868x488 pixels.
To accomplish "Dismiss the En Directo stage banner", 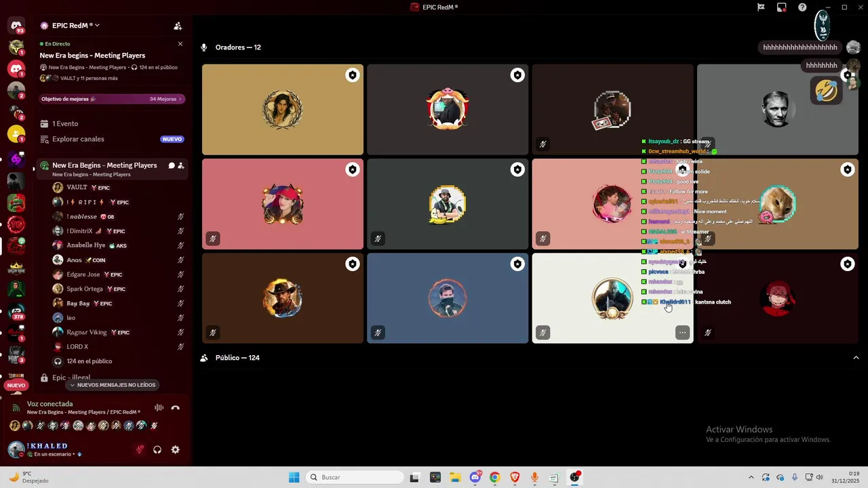I will [180, 44].
